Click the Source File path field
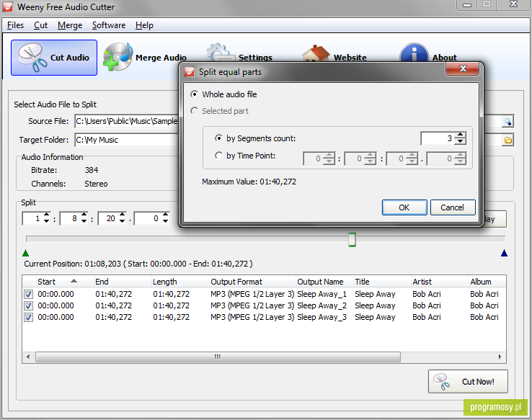532x420 pixels. 126,121
